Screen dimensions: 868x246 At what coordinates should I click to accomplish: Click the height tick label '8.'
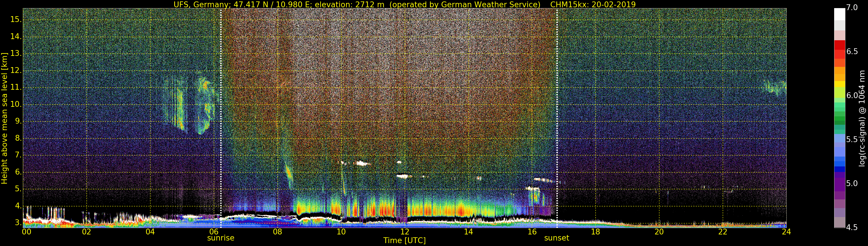coord(18,138)
